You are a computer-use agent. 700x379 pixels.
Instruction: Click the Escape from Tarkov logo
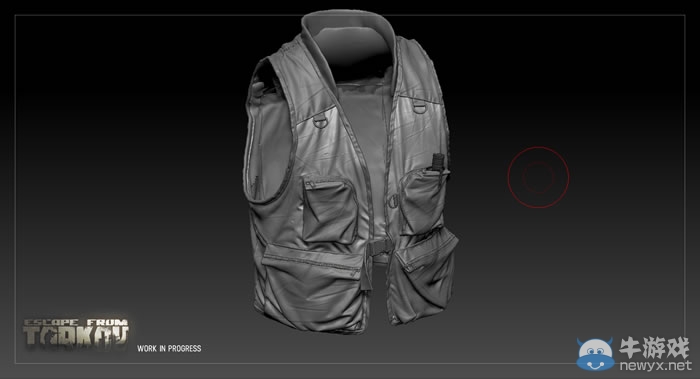76,333
